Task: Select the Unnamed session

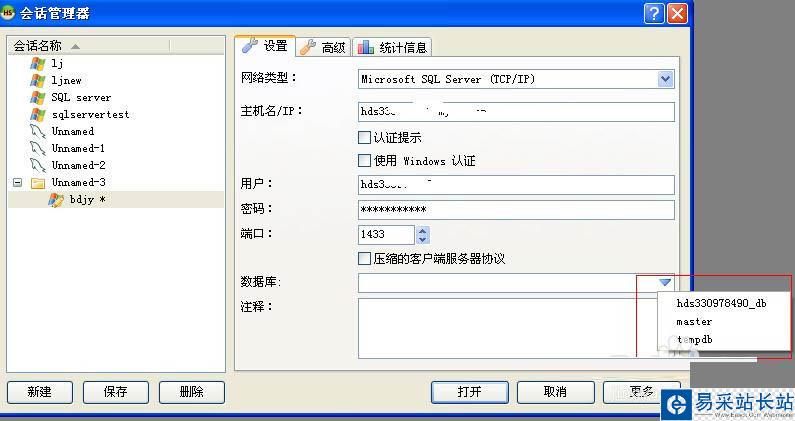Action: click(73, 131)
